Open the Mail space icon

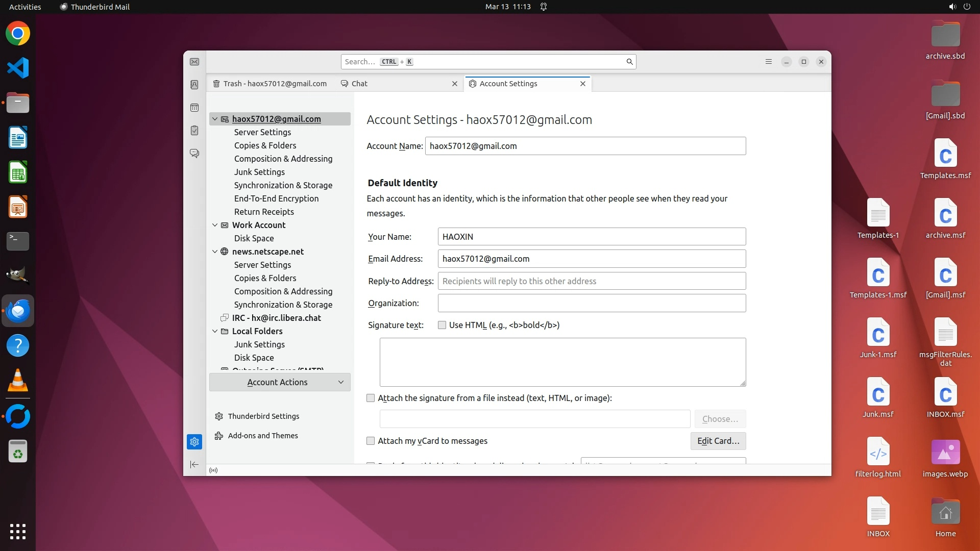194,62
